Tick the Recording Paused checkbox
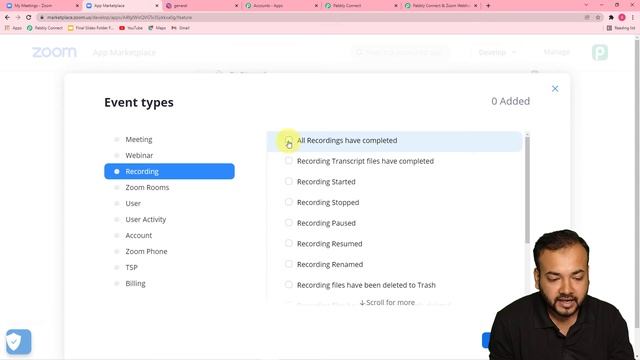This screenshot has width=640, height=360. click(289, 223)
